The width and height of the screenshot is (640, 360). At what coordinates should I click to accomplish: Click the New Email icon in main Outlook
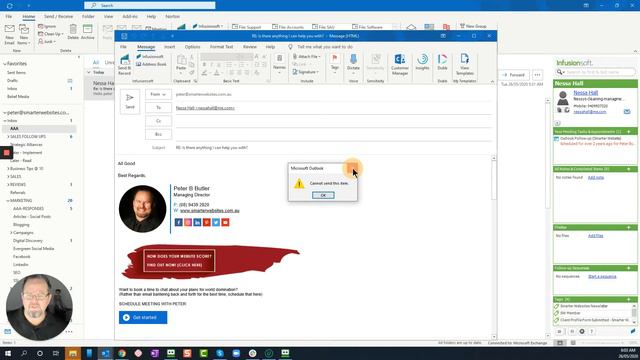click(x=9, y=34)
